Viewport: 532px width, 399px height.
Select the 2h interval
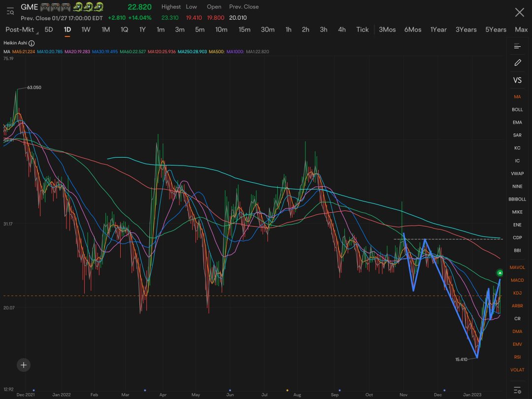[306, 30]
